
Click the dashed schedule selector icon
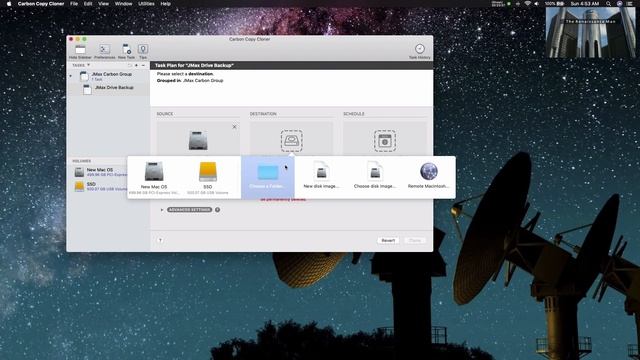tap(385, 141)
